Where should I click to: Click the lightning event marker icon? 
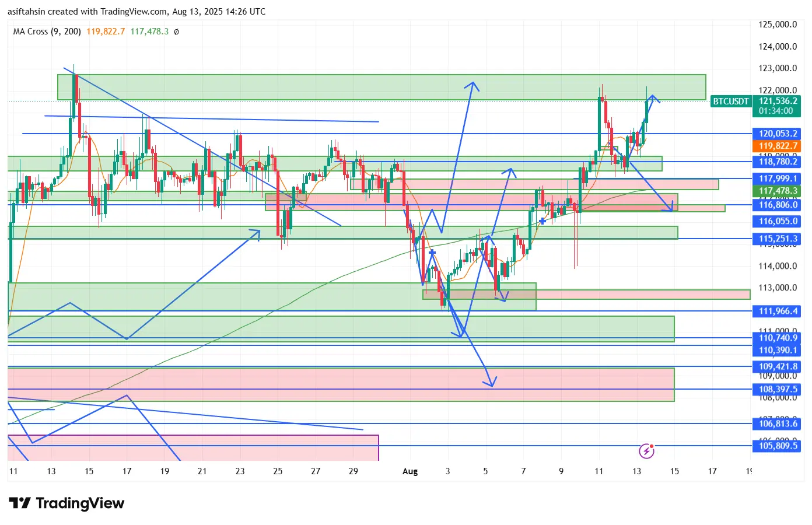coord(646,450)
